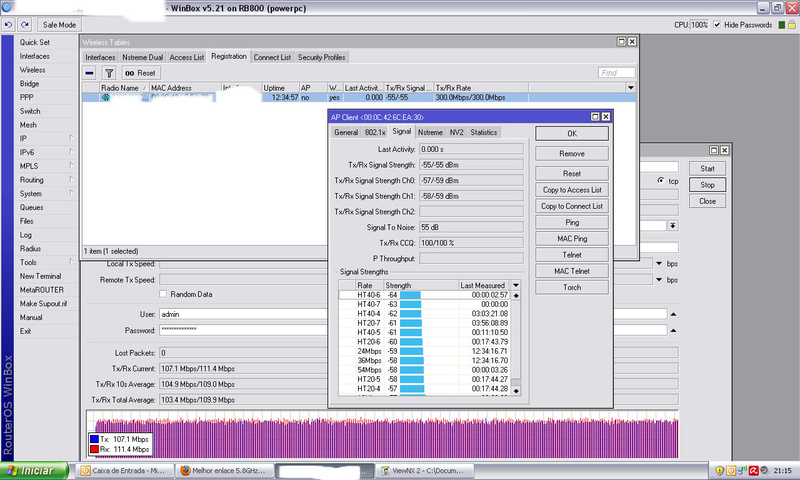Viewport: 800px width, 480px height.
Task: Click the minus remove icon in Wireless Tables
Action: pyautogui.click(x=90, y=73)
